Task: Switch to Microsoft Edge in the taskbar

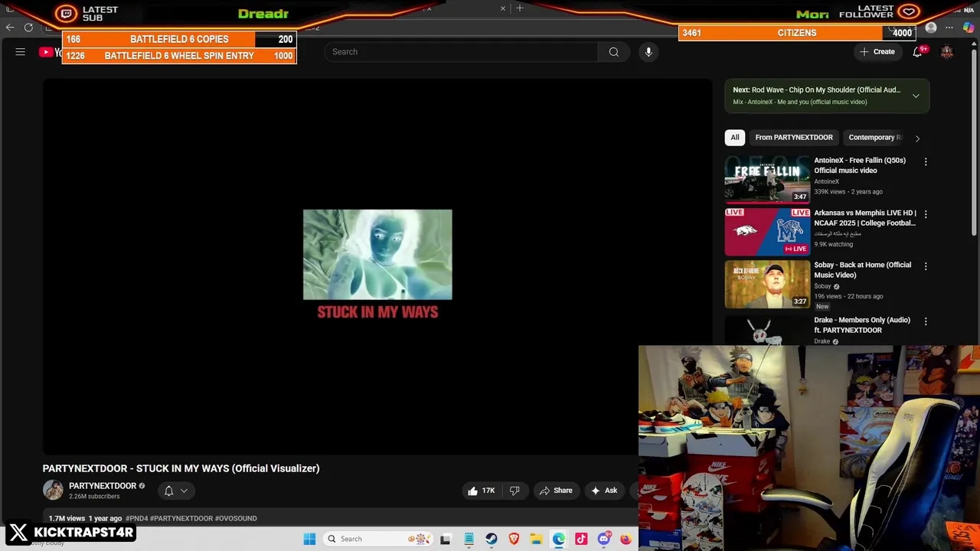Action: pyautogui.click(x=559, y=539)
